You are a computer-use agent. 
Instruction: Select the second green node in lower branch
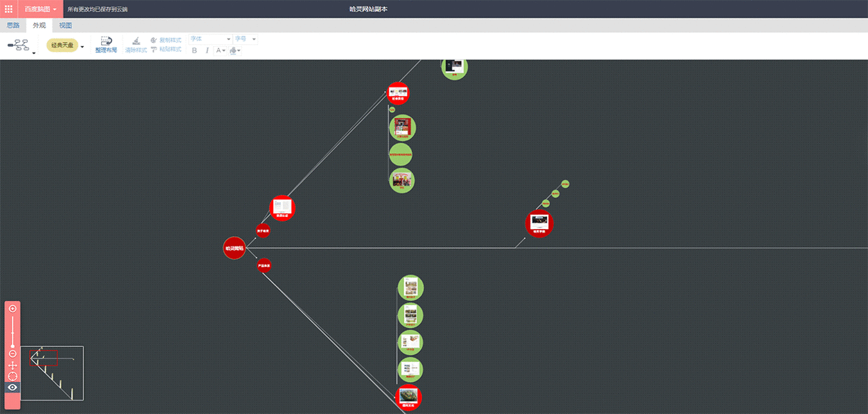click(411, 315)
